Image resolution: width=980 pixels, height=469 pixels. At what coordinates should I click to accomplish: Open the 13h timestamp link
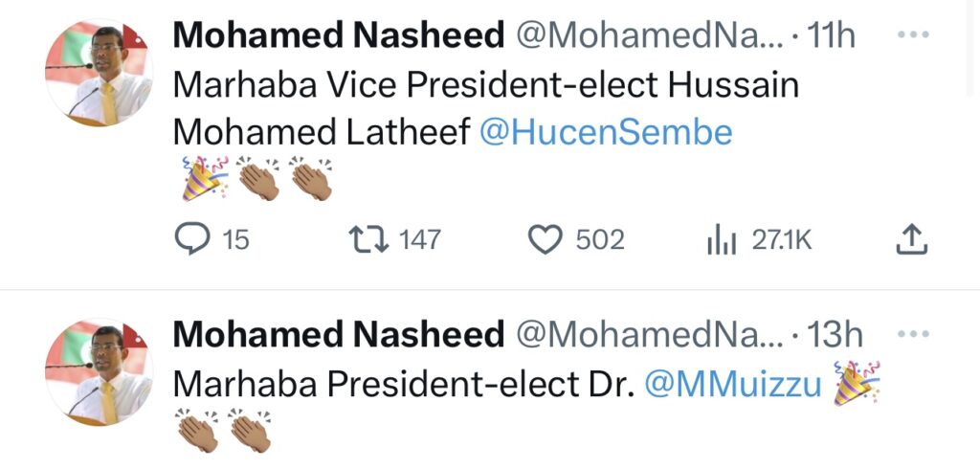click(x=835, y=334)
